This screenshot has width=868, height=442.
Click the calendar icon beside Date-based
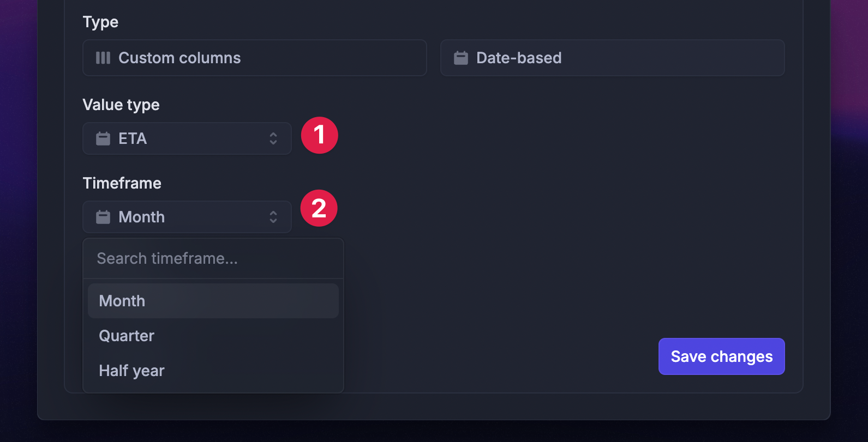(461, 58)
